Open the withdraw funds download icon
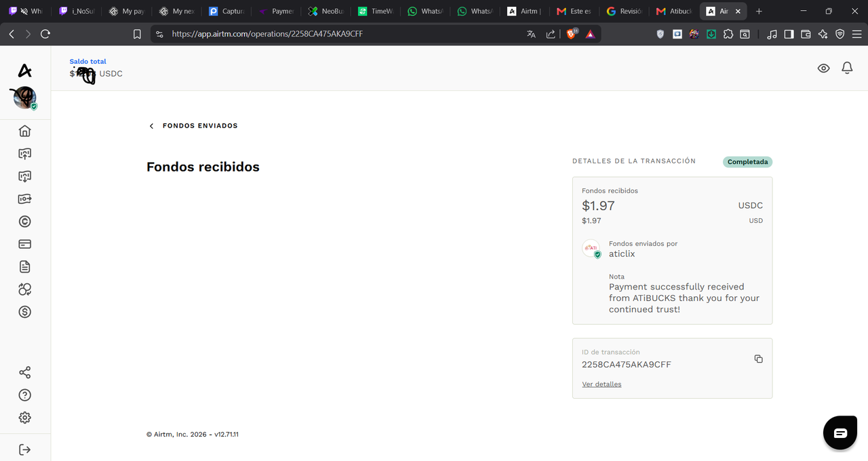The width and height of the screenshot is (868, 461). click(25, 176)
